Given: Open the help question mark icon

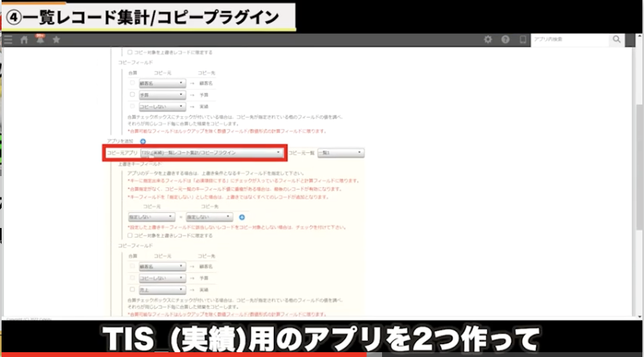Looking at the screenshot, I should point(505,39).
